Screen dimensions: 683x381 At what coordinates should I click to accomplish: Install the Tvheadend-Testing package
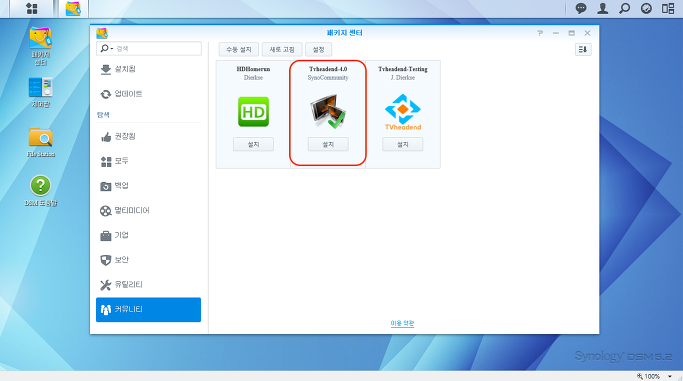click(x=403, y=145)
